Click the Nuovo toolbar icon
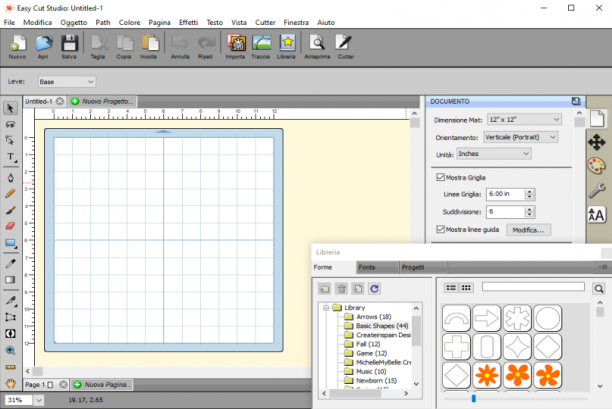 point(17,46)
